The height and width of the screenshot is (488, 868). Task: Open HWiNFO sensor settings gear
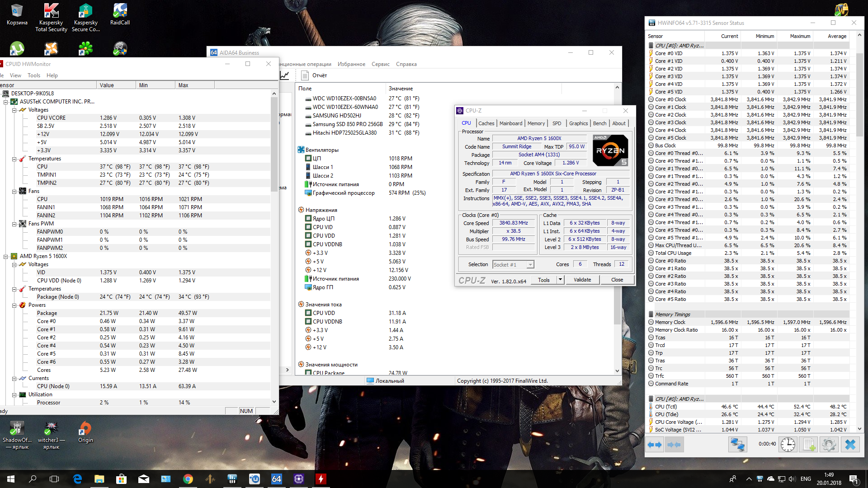pos(829,445)
